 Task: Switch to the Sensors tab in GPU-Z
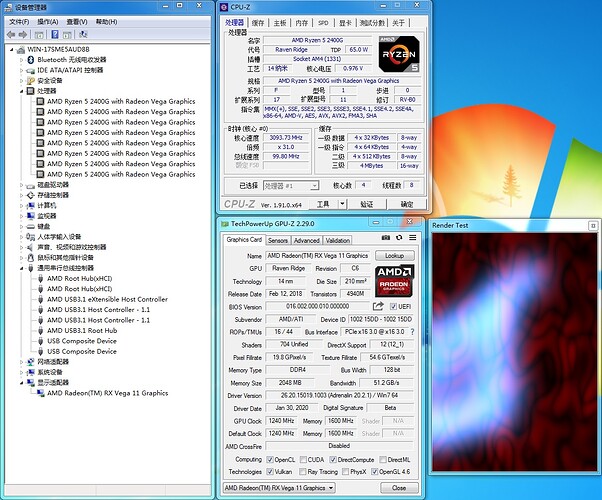click(278, 240)
